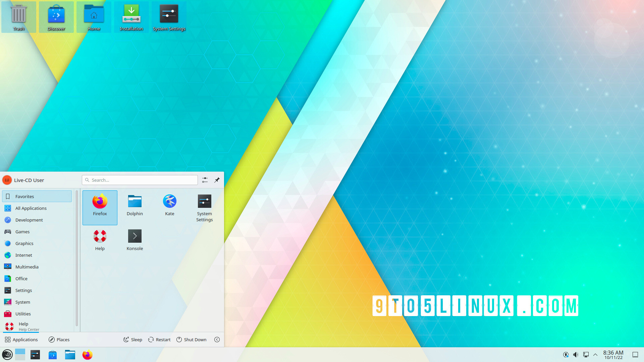This screenshot has height=362, width=644.
Task: Select All Applications category
Action: pos(37,208)
